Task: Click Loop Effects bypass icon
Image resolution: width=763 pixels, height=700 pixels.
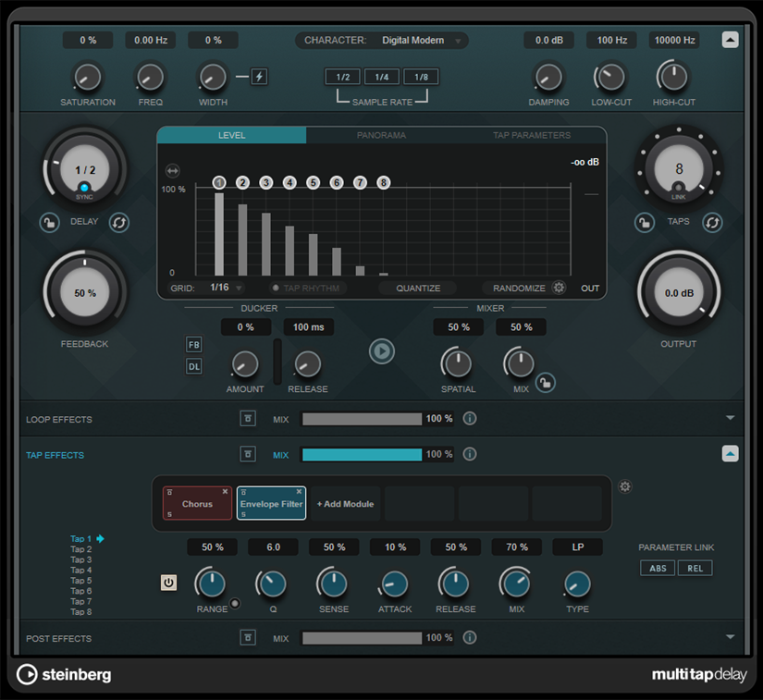Action: (248, 418)
